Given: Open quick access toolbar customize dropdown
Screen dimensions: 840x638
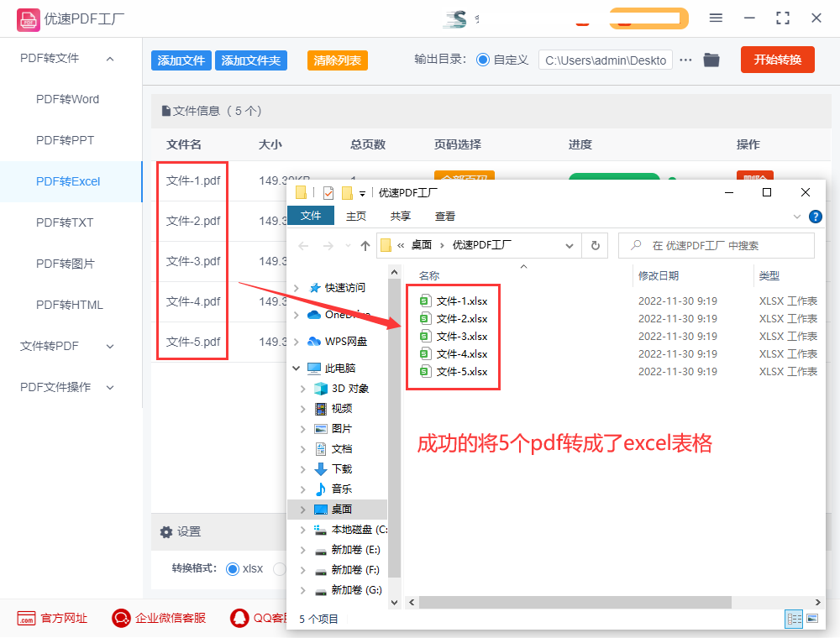Looking at the screenshot, I should pyautogui.click(x=362, y=193).
